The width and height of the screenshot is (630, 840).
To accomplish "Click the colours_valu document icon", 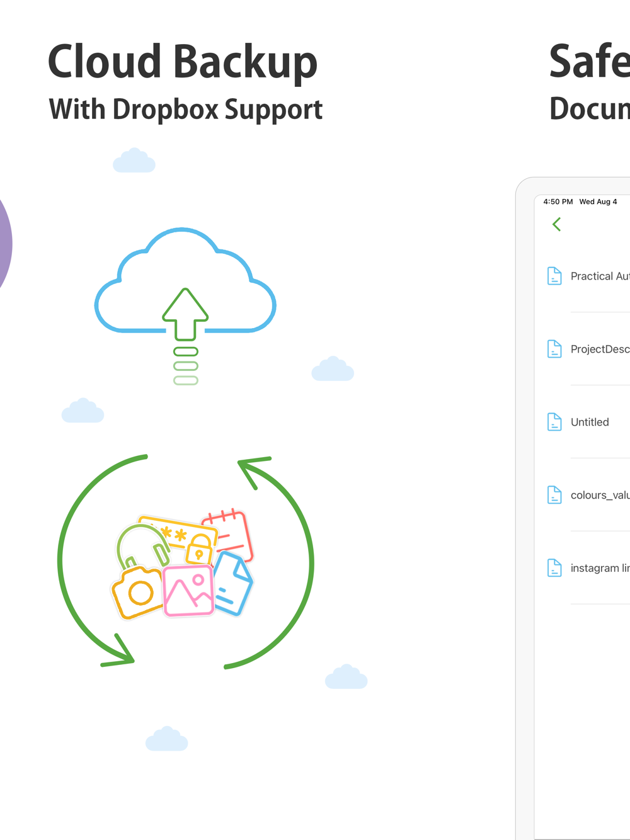I will (554, 495).
